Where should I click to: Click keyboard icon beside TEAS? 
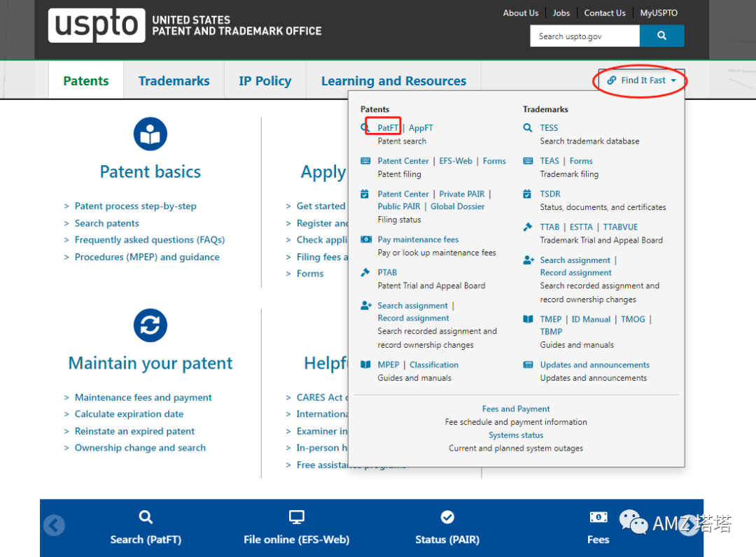(x=528, y=161)
